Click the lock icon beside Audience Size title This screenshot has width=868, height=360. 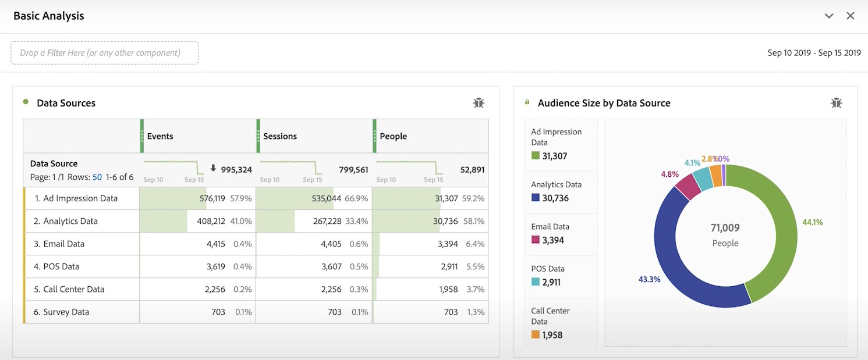coord(527,102)
